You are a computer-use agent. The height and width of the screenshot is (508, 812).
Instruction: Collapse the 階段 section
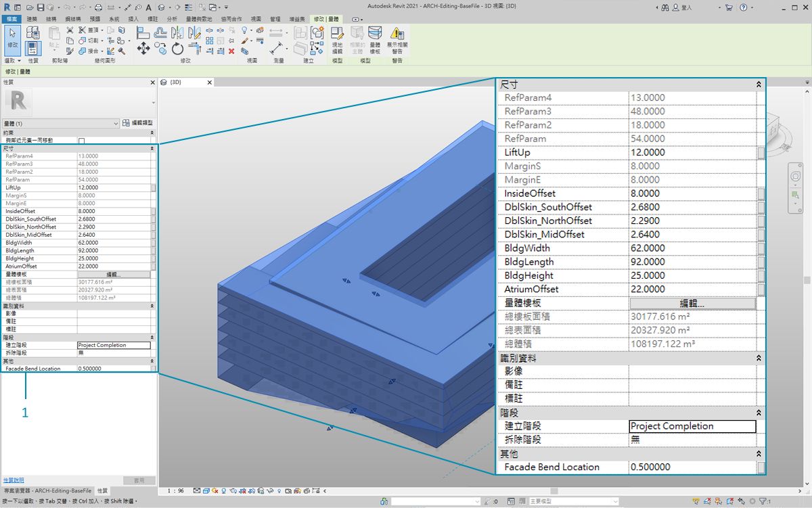coord(152,337)
